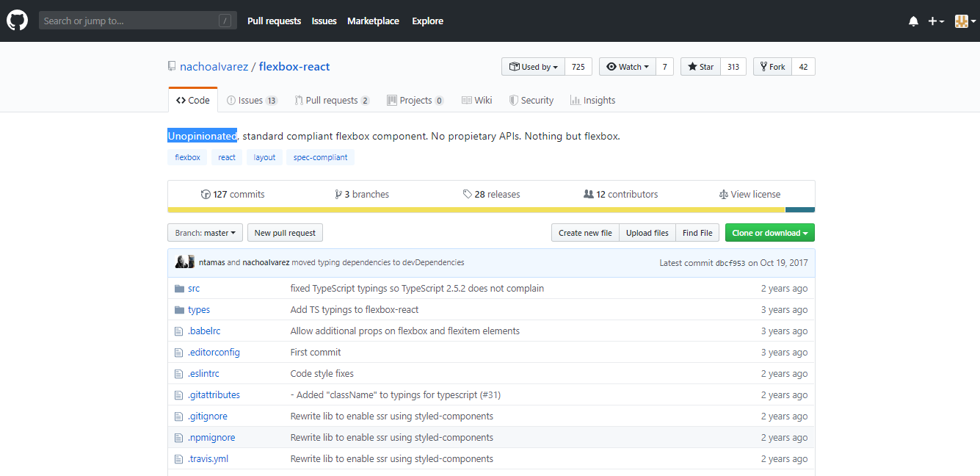Click the GitHub octocat logo

18,21
